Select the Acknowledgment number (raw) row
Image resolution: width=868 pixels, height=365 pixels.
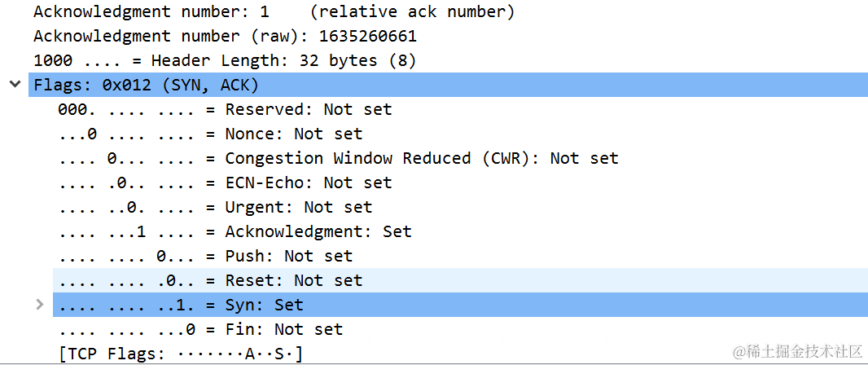tap(225, 37)
